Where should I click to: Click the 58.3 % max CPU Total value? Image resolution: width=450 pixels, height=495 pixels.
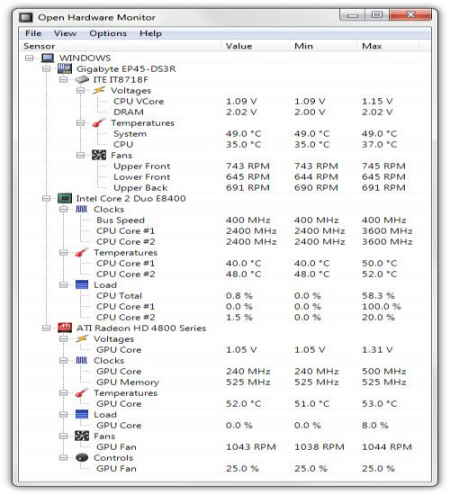378,296
